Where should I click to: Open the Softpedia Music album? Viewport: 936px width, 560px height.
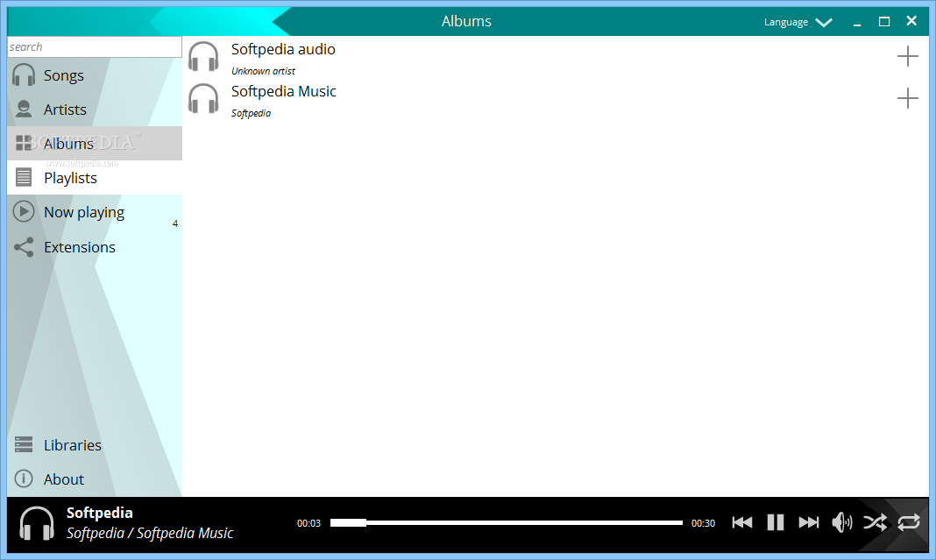click(x=284, y=91)
